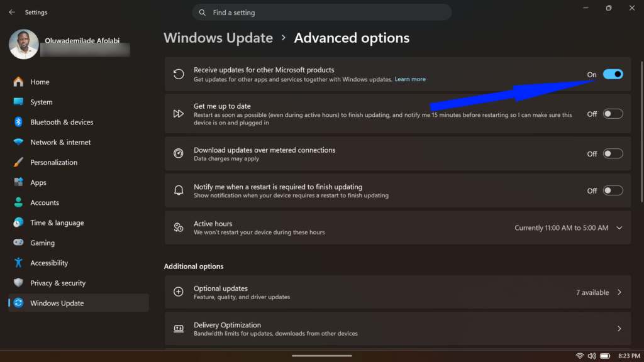
Task: Click the bell icon for restart notification
Action: click(x=178, y=190)
